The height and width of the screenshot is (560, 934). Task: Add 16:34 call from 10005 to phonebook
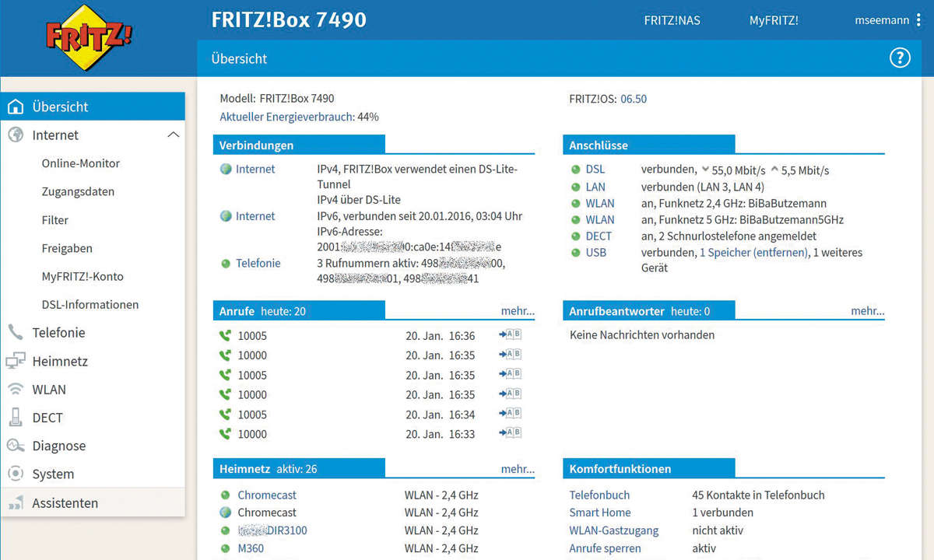[511, 414]
